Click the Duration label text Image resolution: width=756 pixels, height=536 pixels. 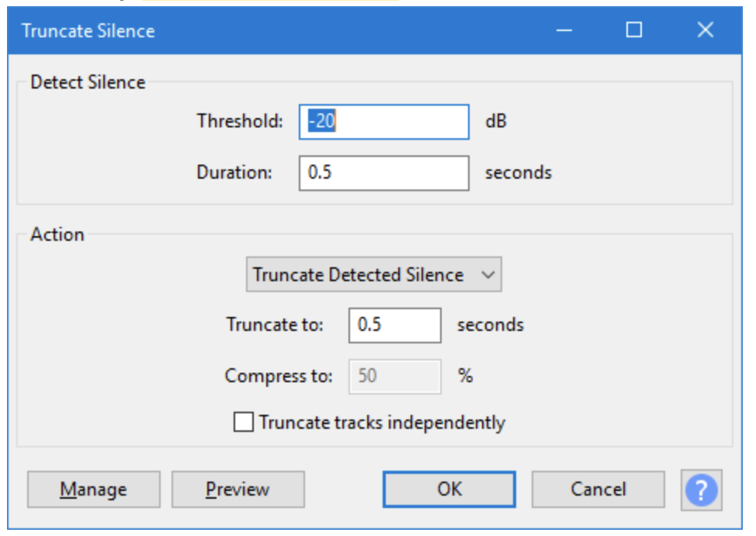coord(234,172)
